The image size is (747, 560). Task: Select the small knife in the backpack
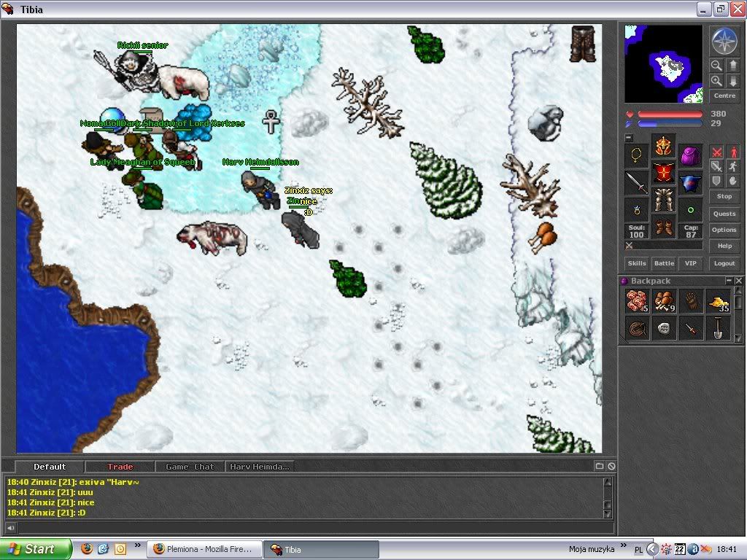(x=692, y=329)
